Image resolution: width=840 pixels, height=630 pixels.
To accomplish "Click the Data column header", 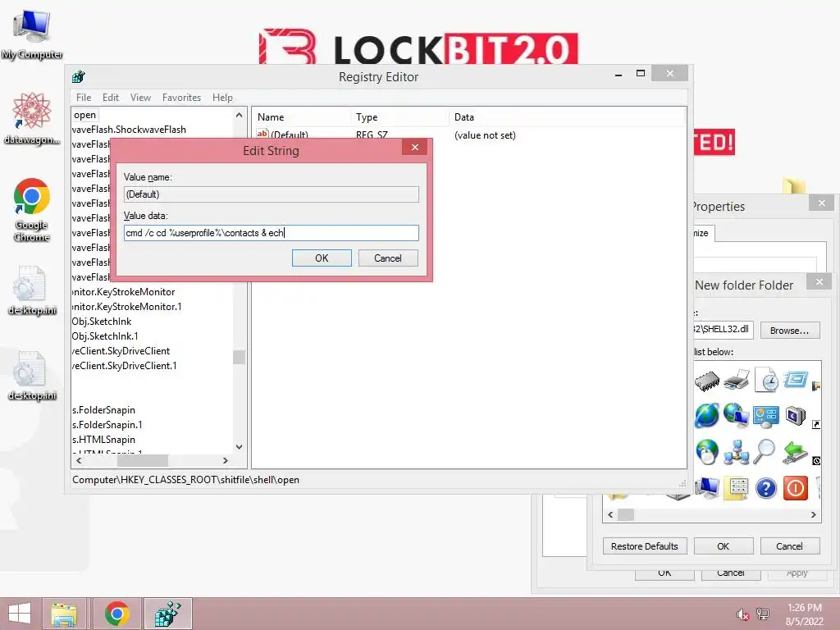I will click(567, 116).
